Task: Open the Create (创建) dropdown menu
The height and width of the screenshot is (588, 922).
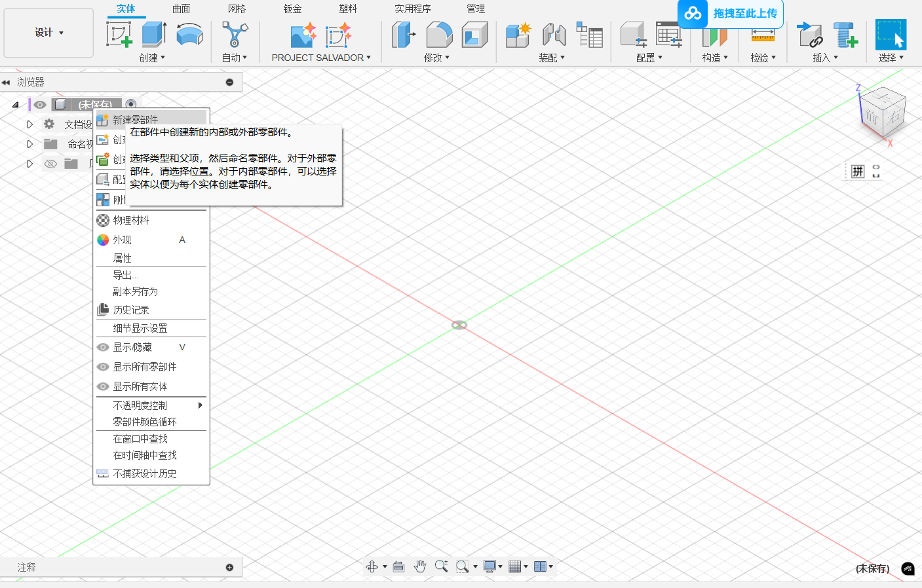Action: click(x=152, y=58)
